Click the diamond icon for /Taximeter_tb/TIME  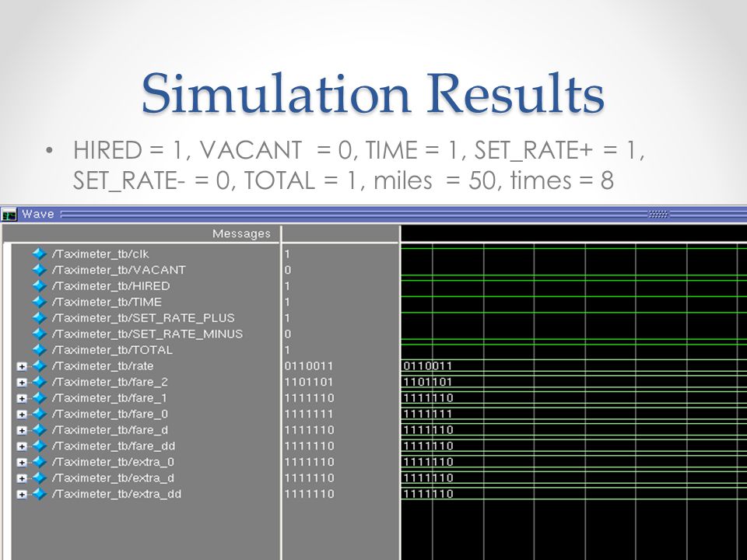click(39, 302)
